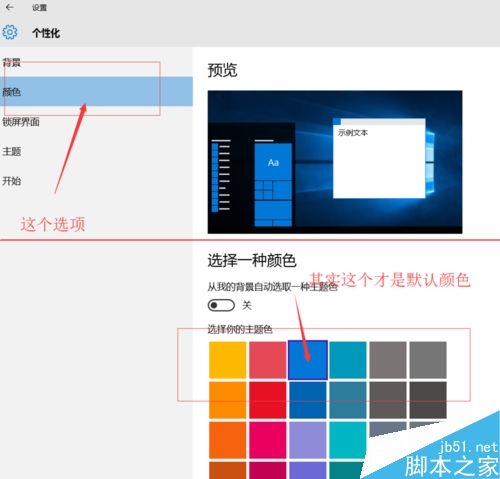Pick selected default blue swatch

(x=308, y=360)
